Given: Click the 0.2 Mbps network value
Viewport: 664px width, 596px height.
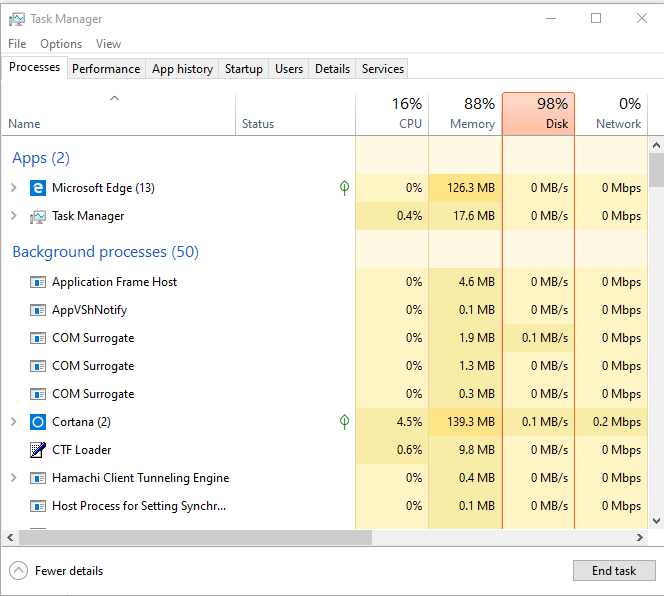Looking at the screenshot, I should pyautogui.click(x=617, y=422).
